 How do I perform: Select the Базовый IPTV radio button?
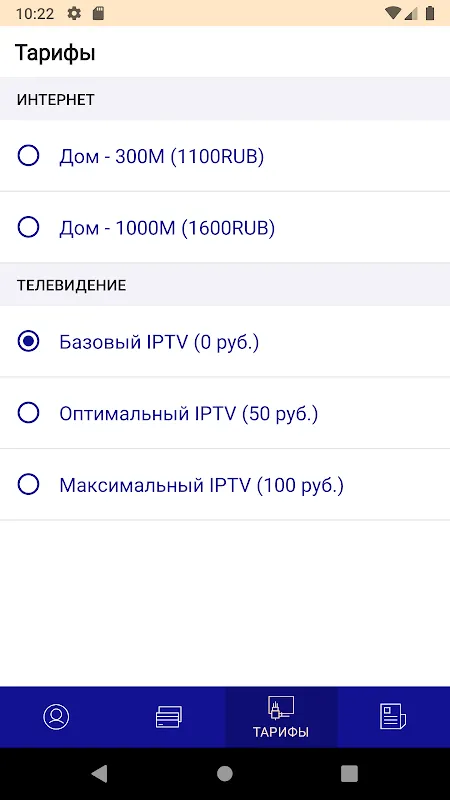(28, 341)
